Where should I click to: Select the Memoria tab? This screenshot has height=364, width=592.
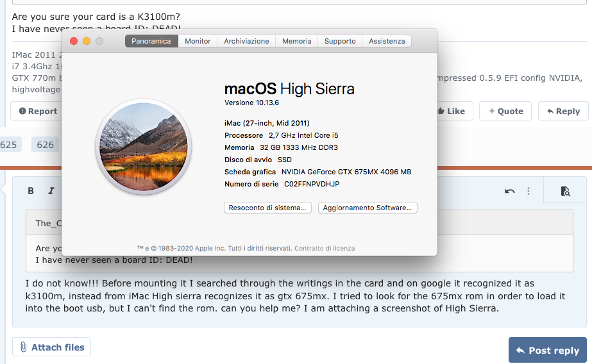pos(297,41)
